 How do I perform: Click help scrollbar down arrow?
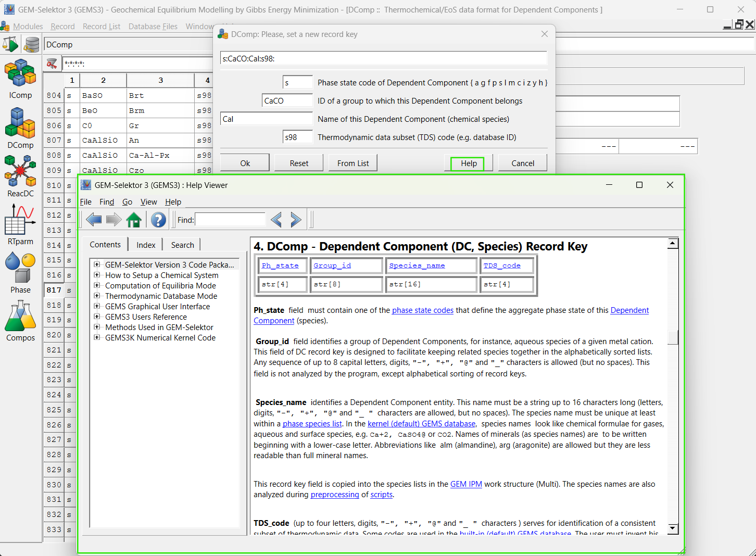673,529
